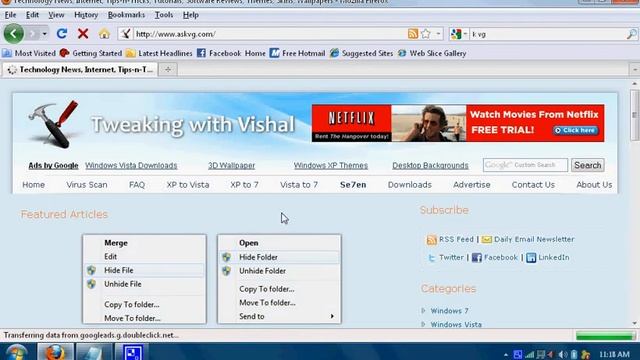Image resolution: width=640 pixels, height=360 pixels.
Task: Open the Windows XP Themes ad link
Action: tap(331, 166)
